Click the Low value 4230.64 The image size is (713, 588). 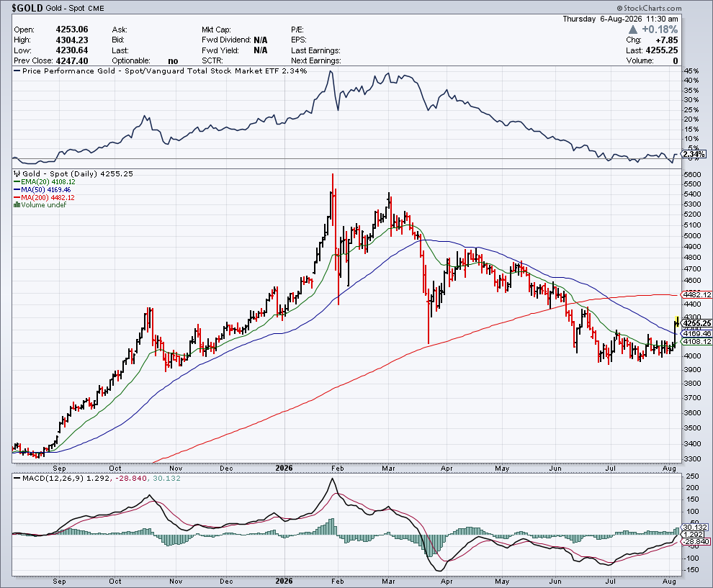coord(72,50)
